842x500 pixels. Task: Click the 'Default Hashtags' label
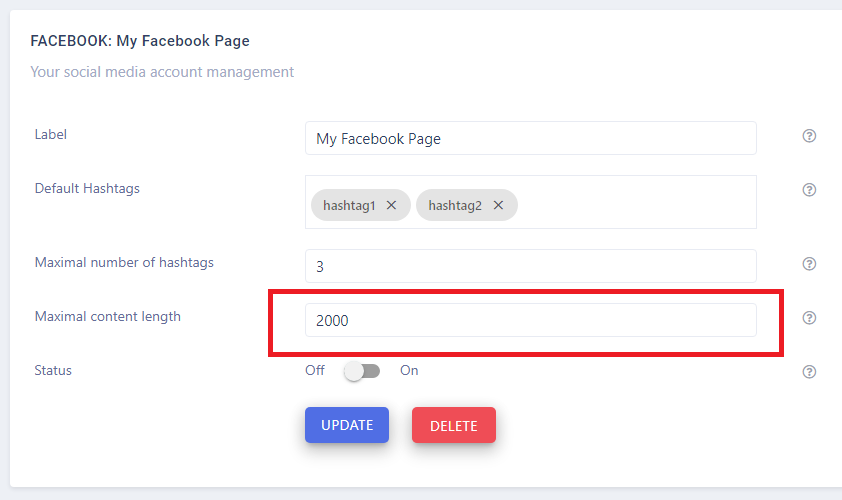(87, 189)
